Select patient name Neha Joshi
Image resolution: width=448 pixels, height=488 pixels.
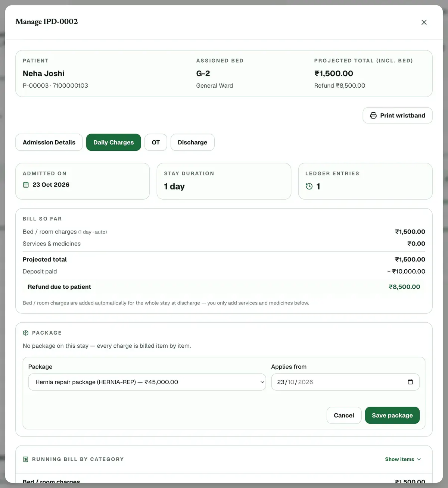pyautogui.click(x=44, y=73)
